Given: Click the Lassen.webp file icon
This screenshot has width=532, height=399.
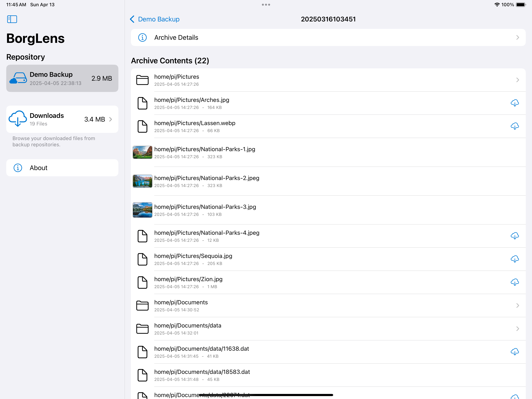Looking at the screenshot, I should [x=142, y=126].
